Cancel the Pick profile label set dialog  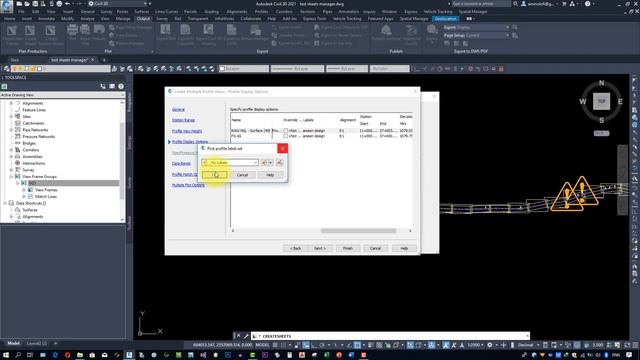[242, 175]
